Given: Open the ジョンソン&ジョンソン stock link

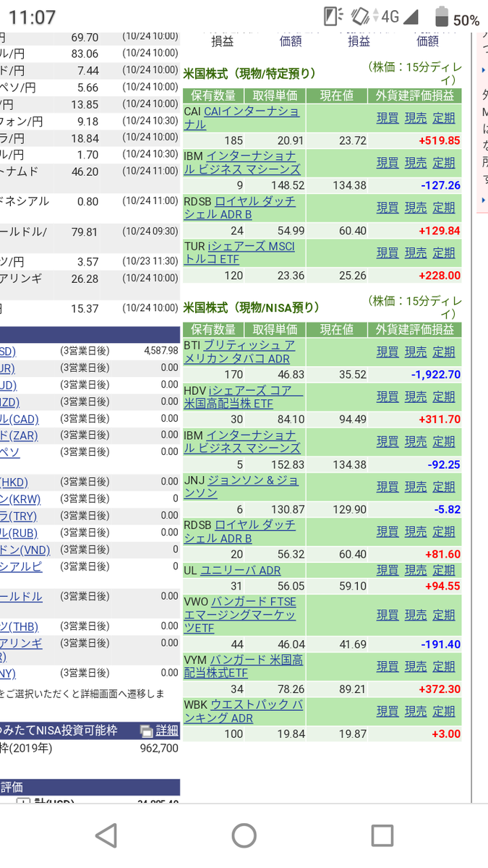Looking at the screenshot, I should click(242, 486).
